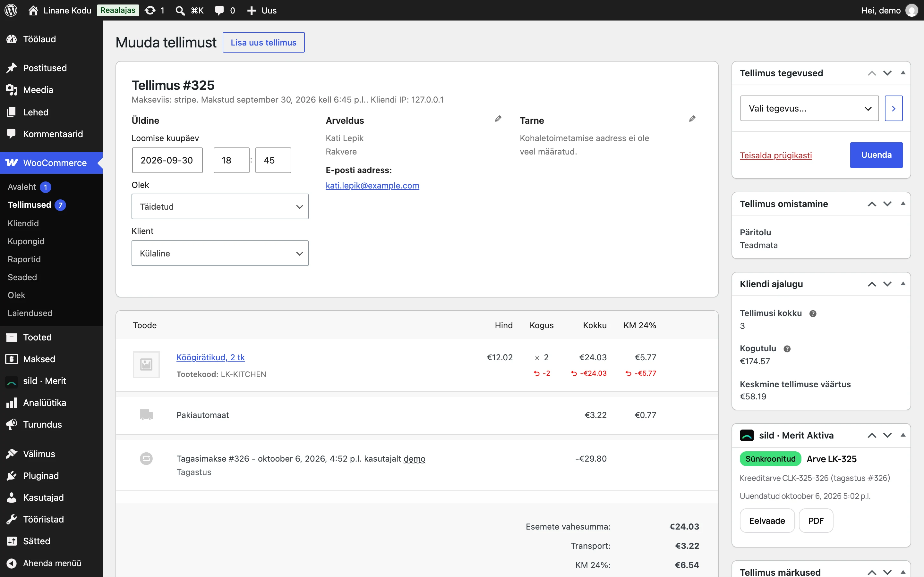Run the selected order action arrow
924x577 pixels.
tap(894, 108)
